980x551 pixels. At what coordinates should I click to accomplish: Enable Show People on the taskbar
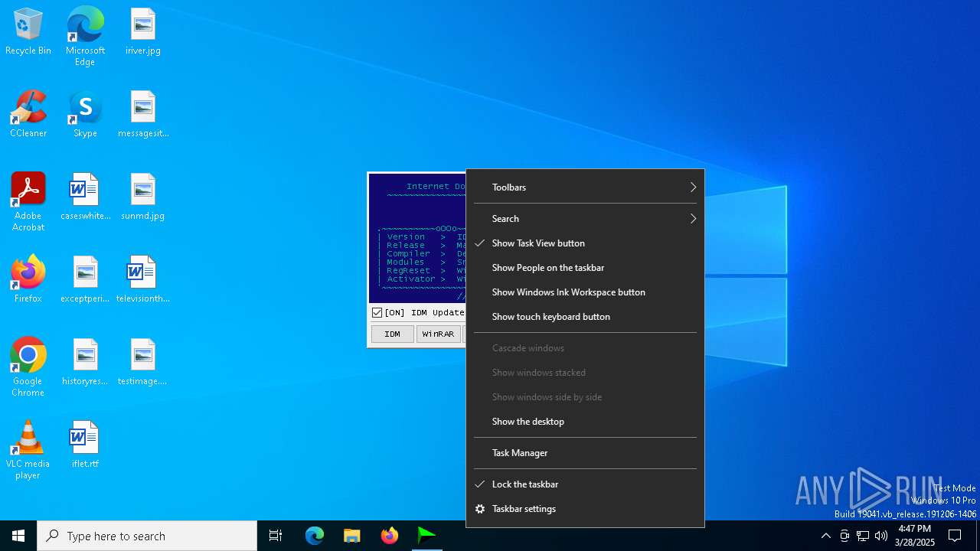(585, 268)
